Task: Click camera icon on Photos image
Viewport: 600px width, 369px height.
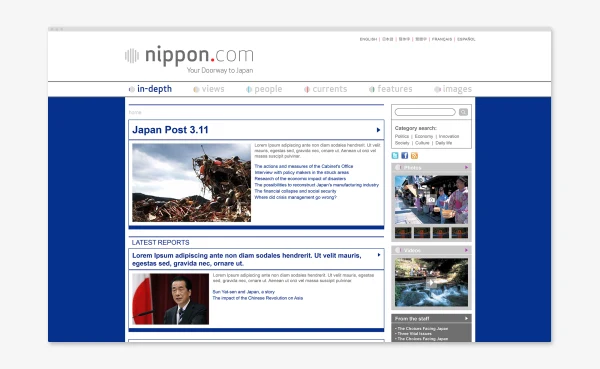Action: coord(431,200)
